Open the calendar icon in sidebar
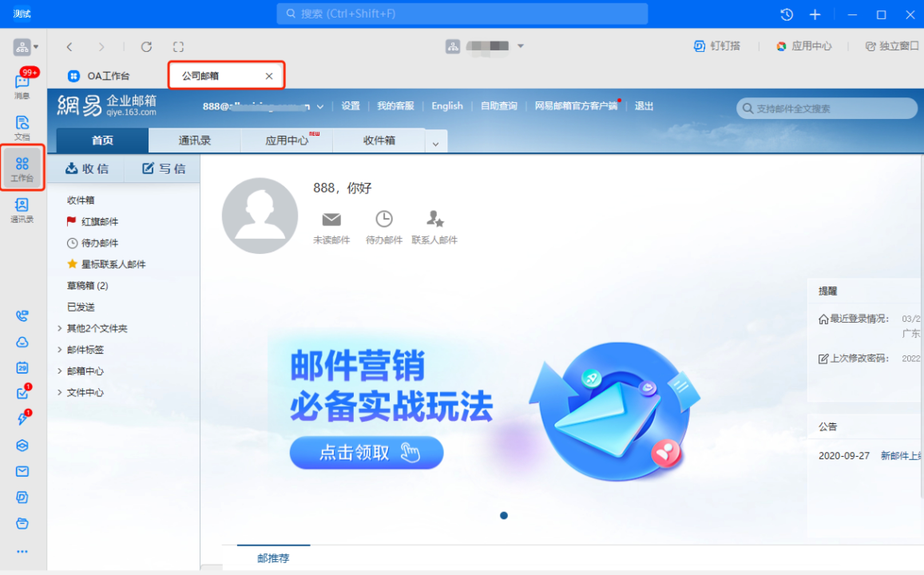Image resolution: width=924 pixels, height=575 pixels. 22,367
